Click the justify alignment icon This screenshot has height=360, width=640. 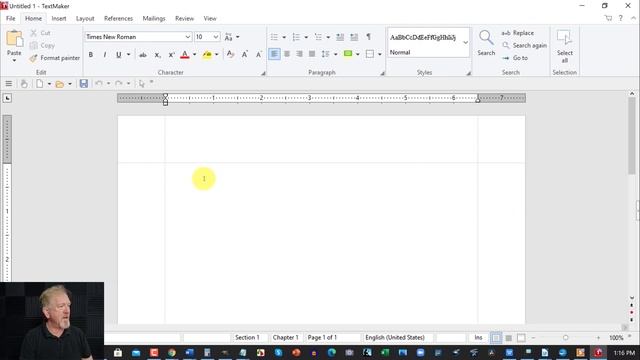(312, 54)
